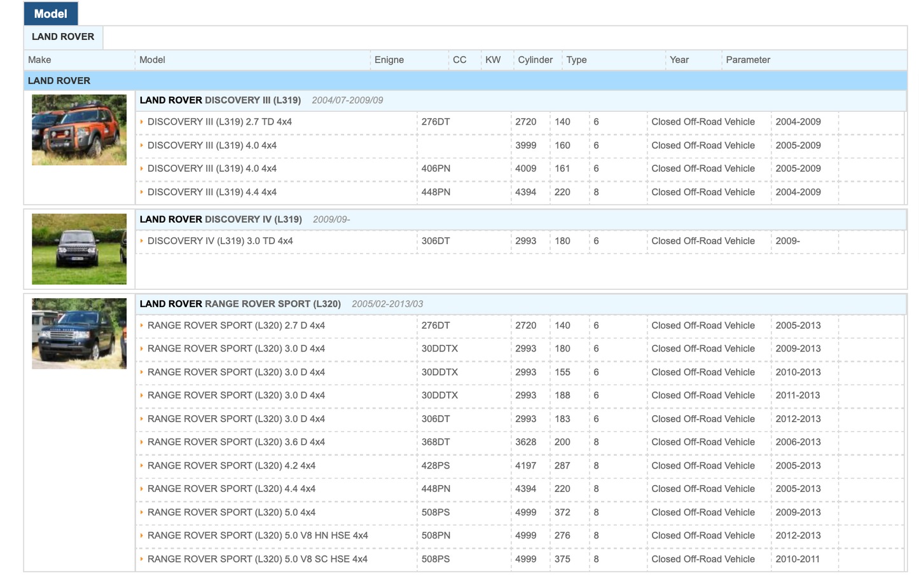Click the Year column header
The image size is (919, 588).
[679, 60]
